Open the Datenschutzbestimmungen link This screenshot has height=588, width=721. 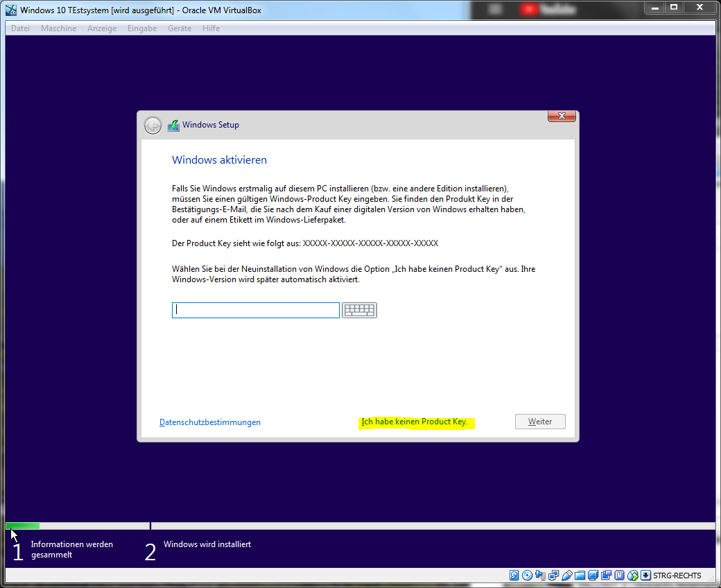210,422
